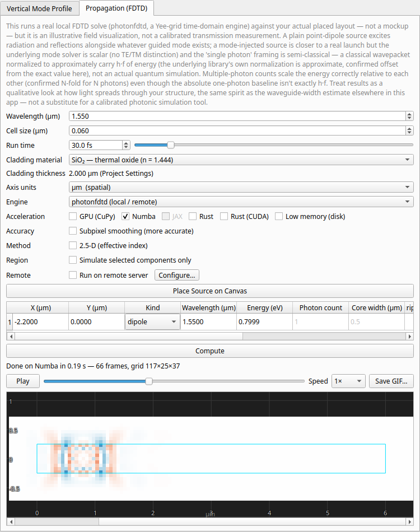Increase Cell size with the up arrow
The image size is (420, 532).
[x=409, y=129]
